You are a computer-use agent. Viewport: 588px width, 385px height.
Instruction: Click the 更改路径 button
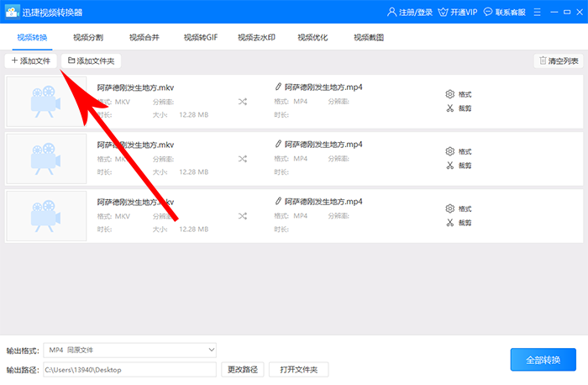click(243, 370)
